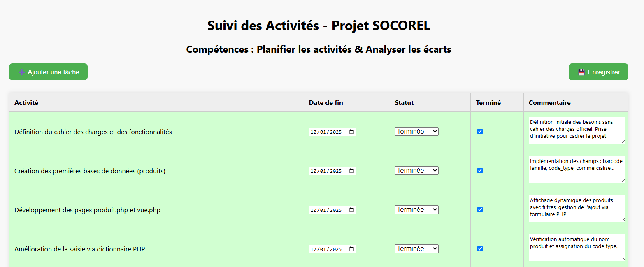The image size is (644, 267).
Task: Open calendar picker for bases de données date
Action: tap(351, 171)
